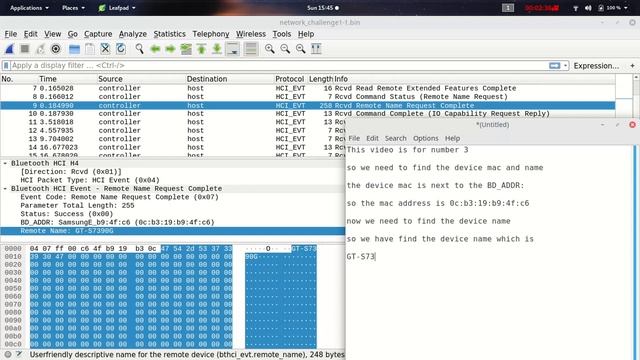Viewport: 640px width, 360px height.
Task: Open the Statistics menu
Action: (x=169, y=34)
